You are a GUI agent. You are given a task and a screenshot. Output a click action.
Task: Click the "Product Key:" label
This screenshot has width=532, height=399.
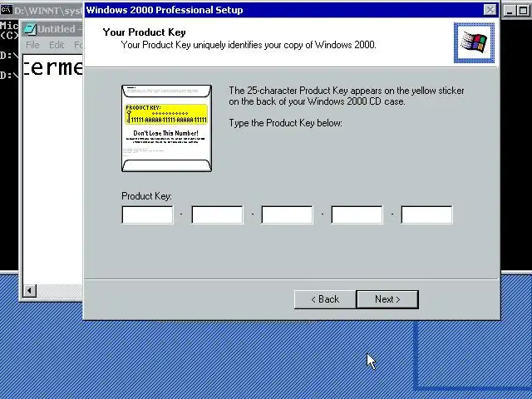146,196
